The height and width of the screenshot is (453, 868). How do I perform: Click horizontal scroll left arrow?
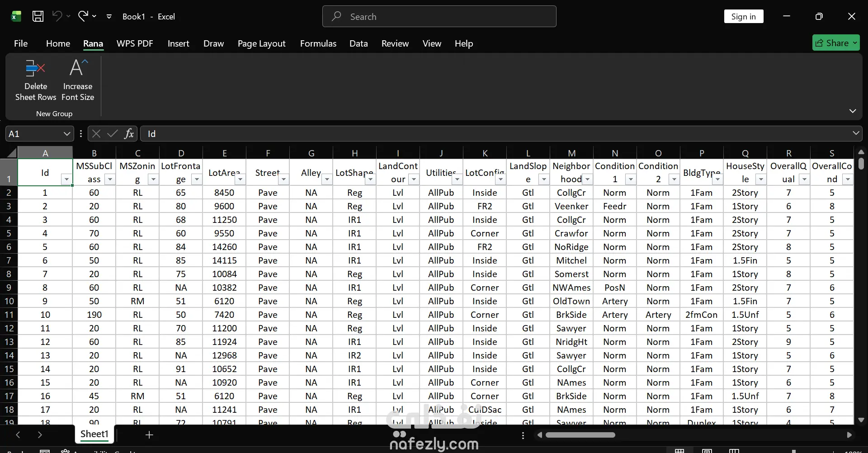point(539,435)
